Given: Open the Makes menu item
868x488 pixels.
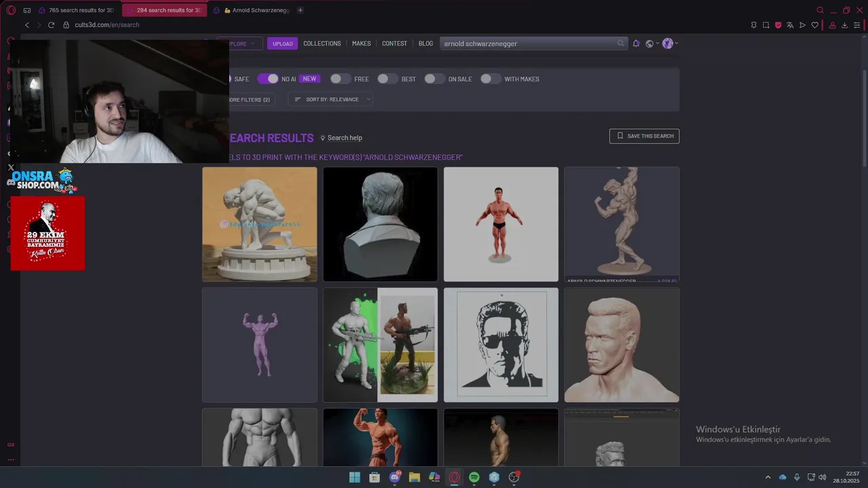Looking at the screenshot, I should coord(361,43).
